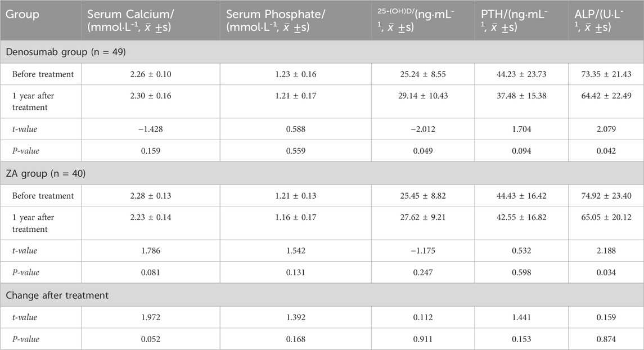This screenshot has width=644, height=350.
Task: Click the Group column header
Action: (23, 15)
